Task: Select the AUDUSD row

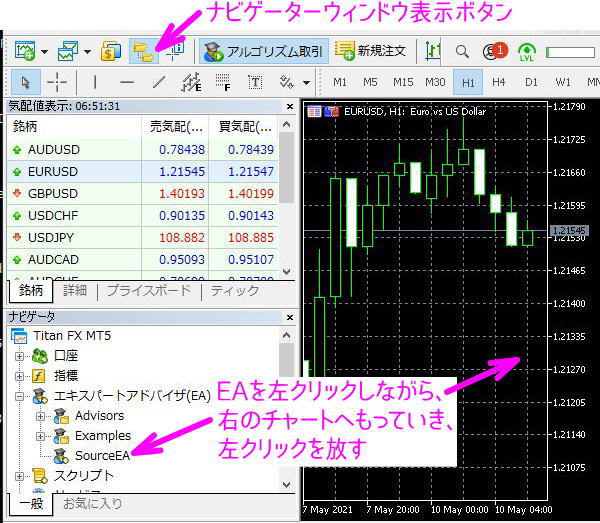Action: tap(143, 150)
